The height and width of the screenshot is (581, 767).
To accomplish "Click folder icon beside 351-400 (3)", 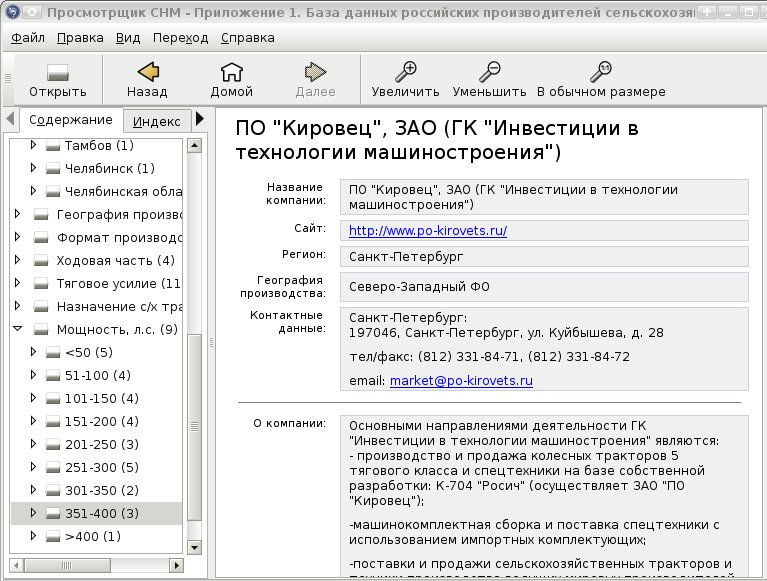I will tap(53, 514).
